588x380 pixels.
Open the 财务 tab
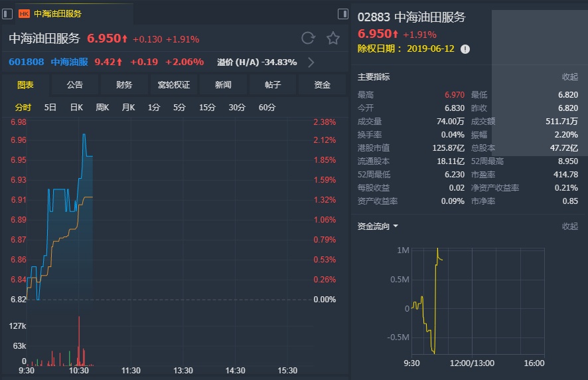point(124,84)
